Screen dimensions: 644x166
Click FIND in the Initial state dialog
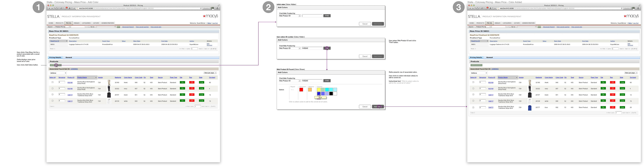coord(327,16)
